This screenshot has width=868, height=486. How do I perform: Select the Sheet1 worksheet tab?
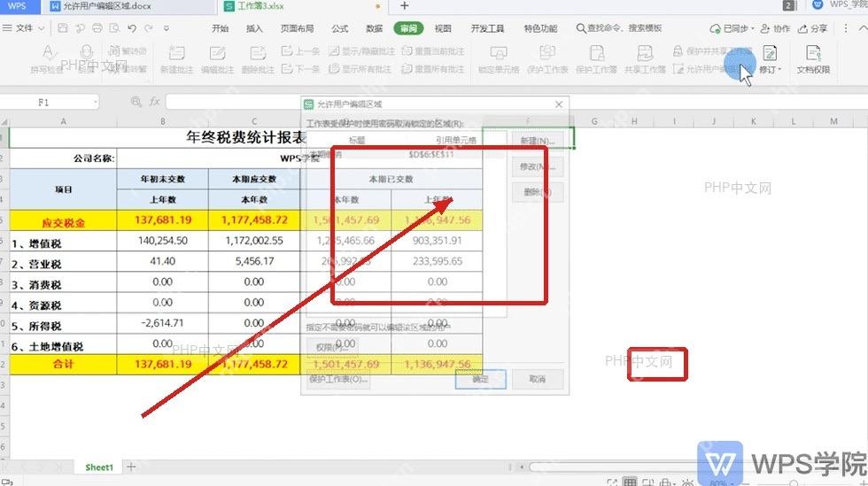pyautogui.click(x=99, y=467)
